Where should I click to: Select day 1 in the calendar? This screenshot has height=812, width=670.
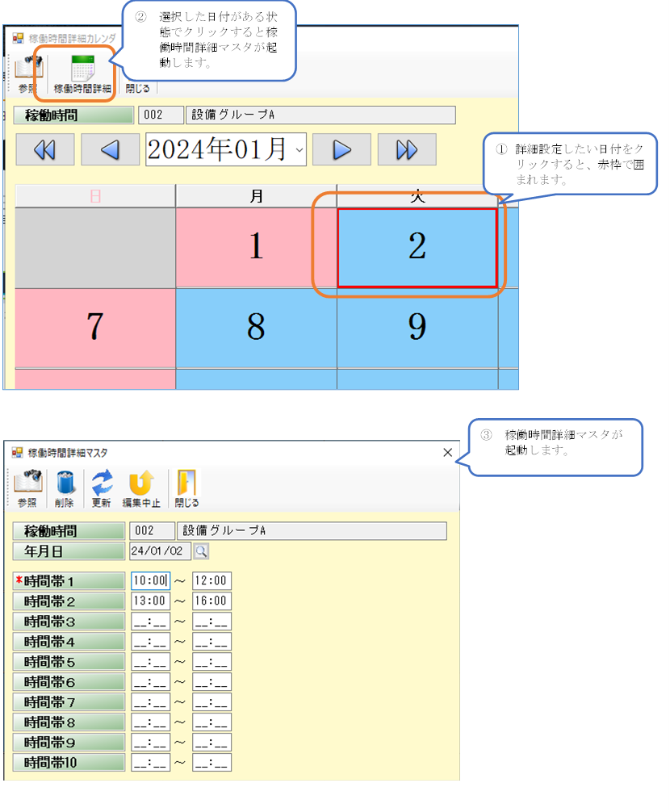[x=256, y=247]
